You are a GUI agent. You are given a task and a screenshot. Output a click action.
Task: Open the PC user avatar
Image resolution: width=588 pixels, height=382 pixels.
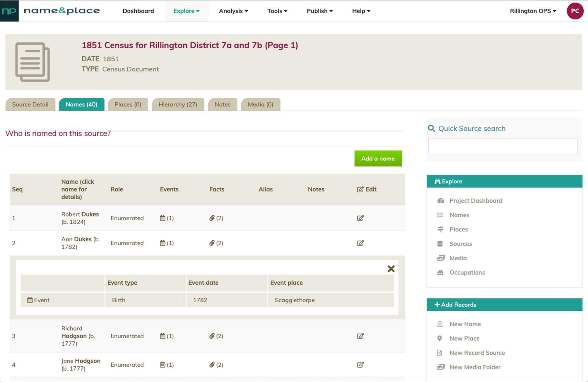(x=575, y=11)
